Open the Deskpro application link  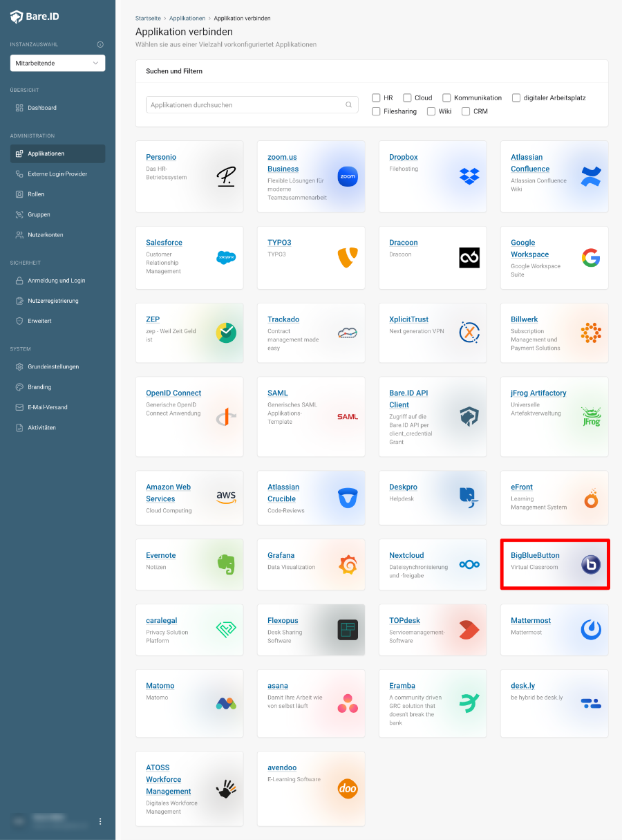coord(403,487)
